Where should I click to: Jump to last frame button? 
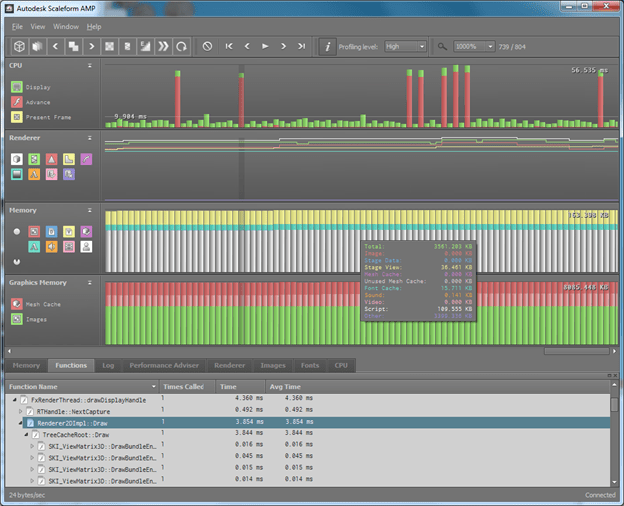pos(302,47)
